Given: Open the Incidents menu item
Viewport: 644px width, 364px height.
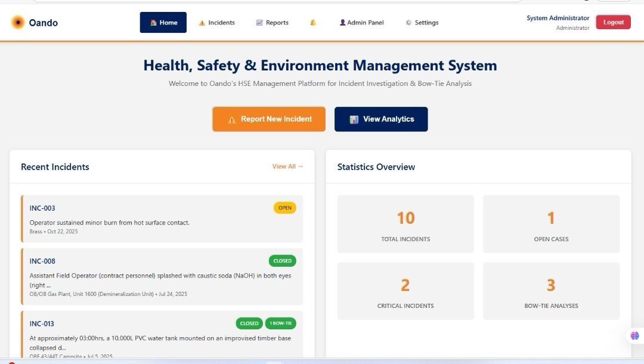Looking at the screenshot, I should pos(217,23).
